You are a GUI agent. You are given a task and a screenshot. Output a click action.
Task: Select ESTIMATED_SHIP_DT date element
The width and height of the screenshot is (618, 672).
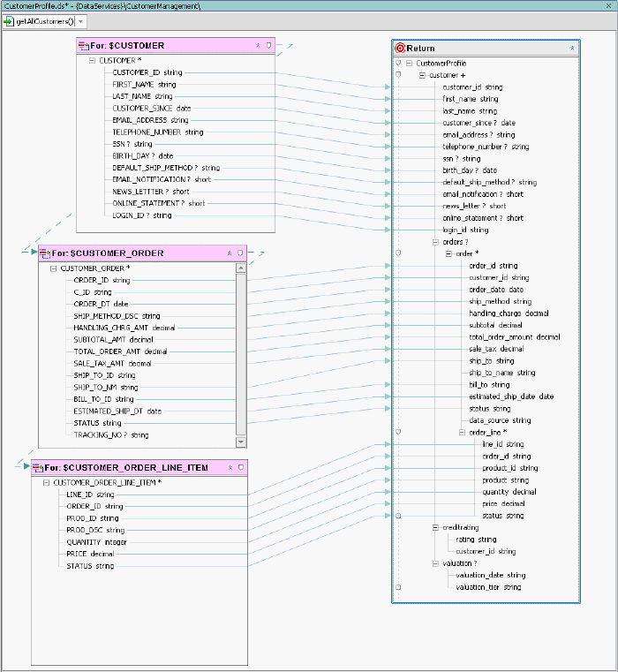pos(117,411)
